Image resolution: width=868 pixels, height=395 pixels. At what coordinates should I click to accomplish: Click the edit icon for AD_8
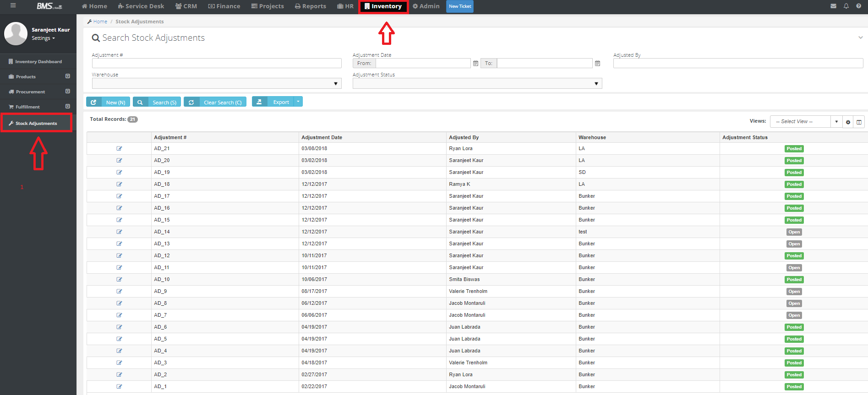click(119, 303)
